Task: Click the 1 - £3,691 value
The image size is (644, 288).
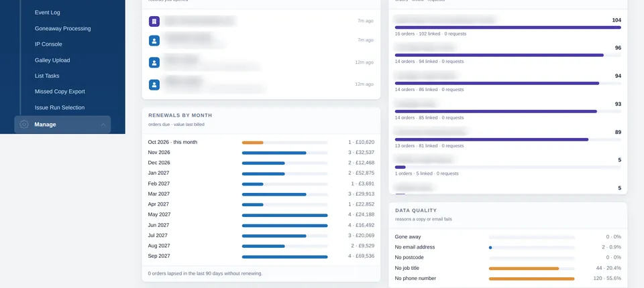Action: pyautogui.click(x=363, y=184)
